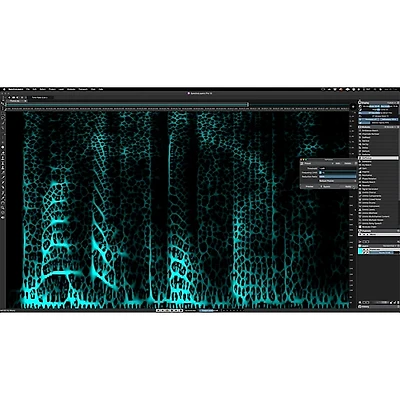Select Ambience Match in the Modules list
Screen dimensions: 400x400
pos(379,131)
